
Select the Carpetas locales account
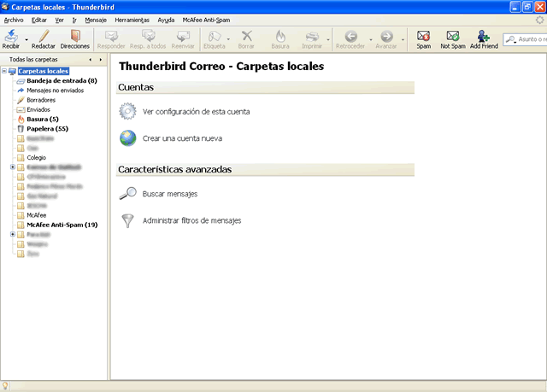(x=44, y=71)
